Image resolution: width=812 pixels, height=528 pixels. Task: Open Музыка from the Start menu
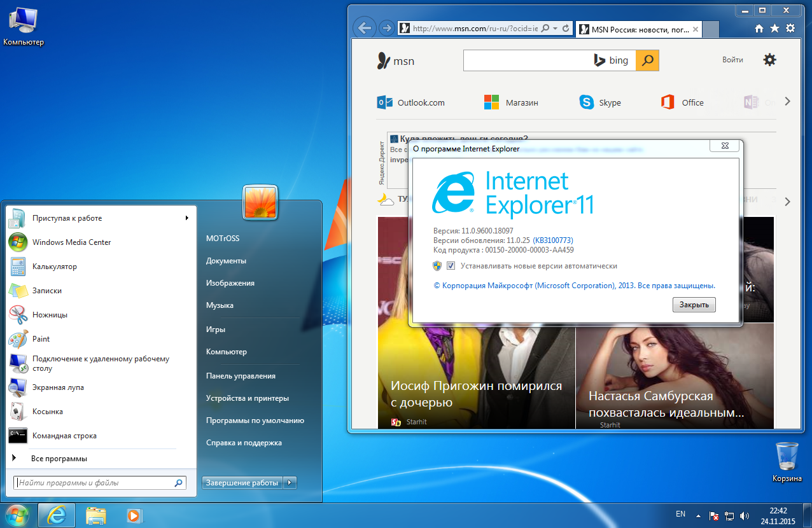220,305
